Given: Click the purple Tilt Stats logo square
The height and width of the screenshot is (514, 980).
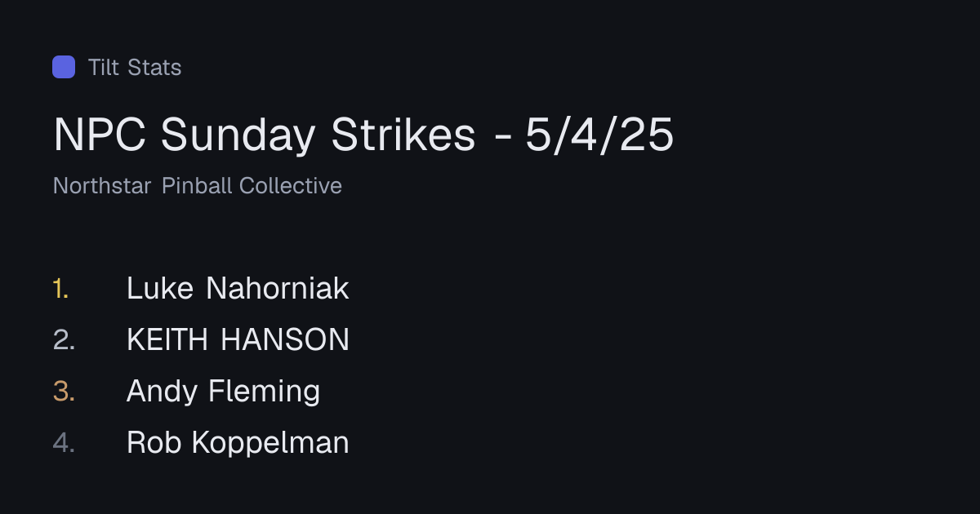Looking at the screenshot, I should (x=64, y=67).
